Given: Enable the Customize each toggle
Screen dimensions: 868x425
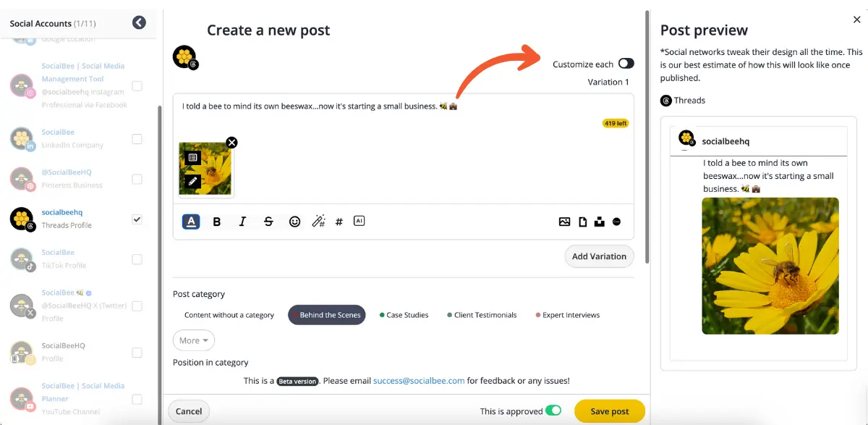Looking at the screenshot, I should tap(626, 64).
